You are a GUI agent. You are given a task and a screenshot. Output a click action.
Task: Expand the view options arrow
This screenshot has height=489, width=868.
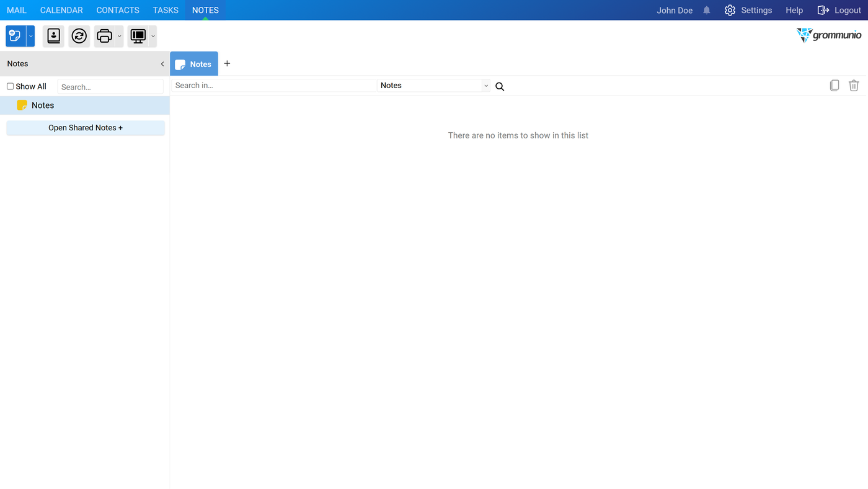[x=153, y=36]
